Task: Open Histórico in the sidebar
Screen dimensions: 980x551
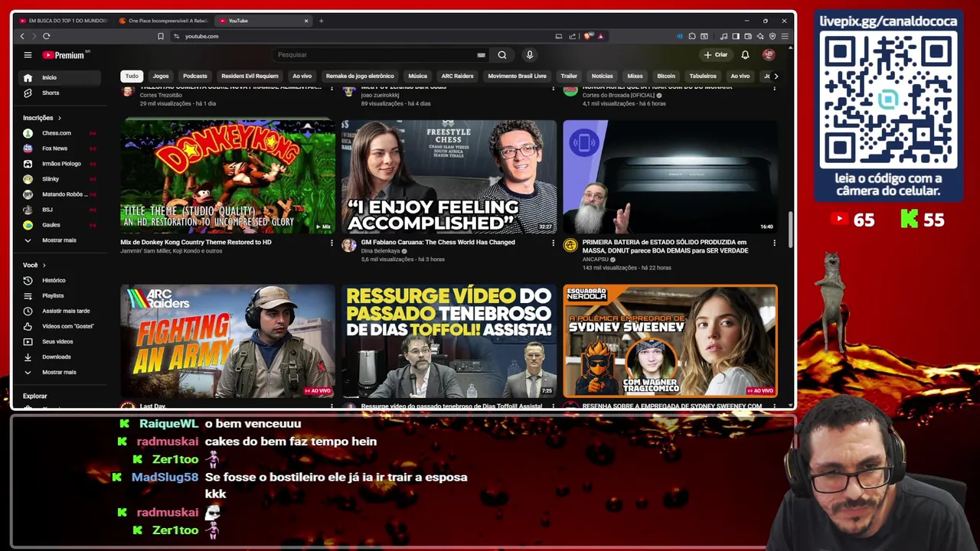Action: 60,280
